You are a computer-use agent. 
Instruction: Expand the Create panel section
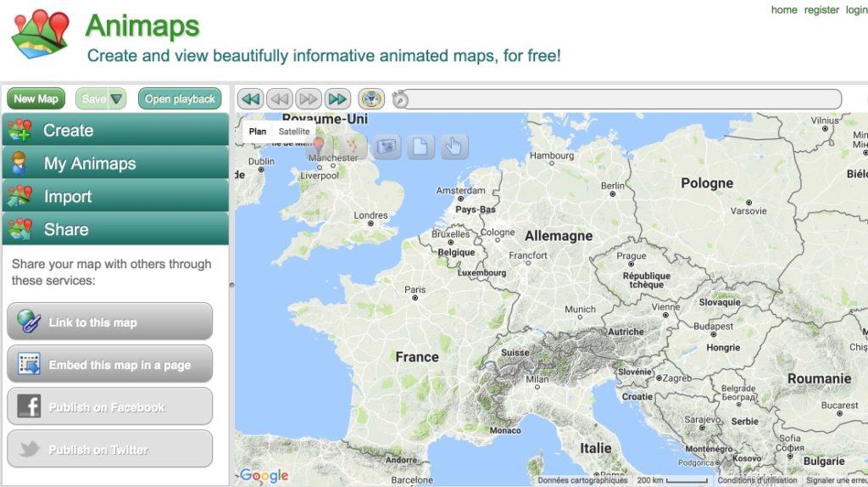[x=115, y=130]
